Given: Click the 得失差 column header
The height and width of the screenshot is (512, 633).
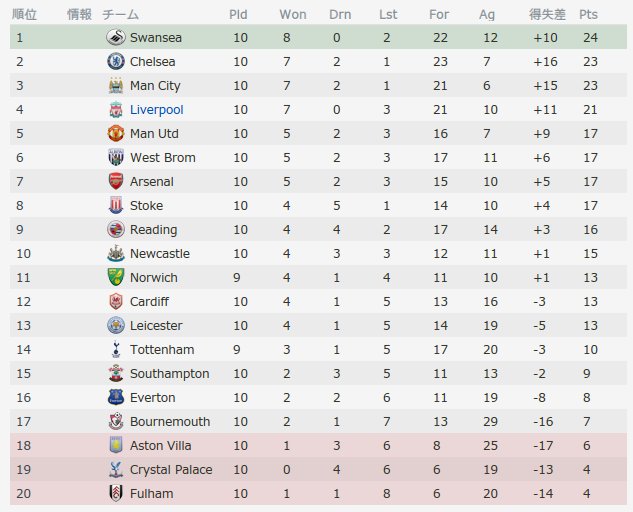Looking at the screenshot, I should point(547,15).
